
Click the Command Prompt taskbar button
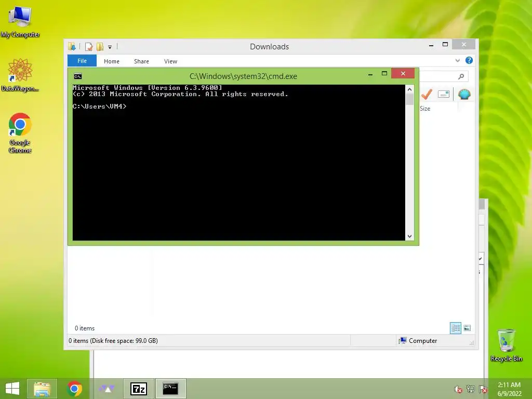170,389
